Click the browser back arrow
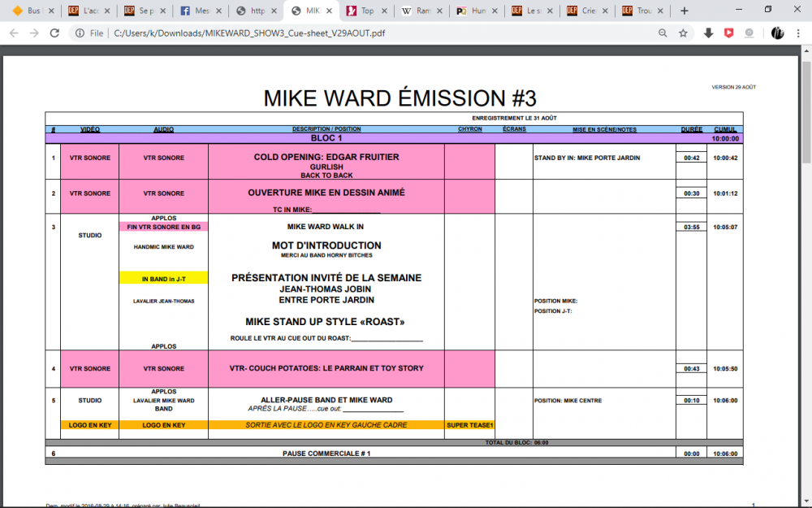This screenshot has height=508, width=812. pos(12,33)
